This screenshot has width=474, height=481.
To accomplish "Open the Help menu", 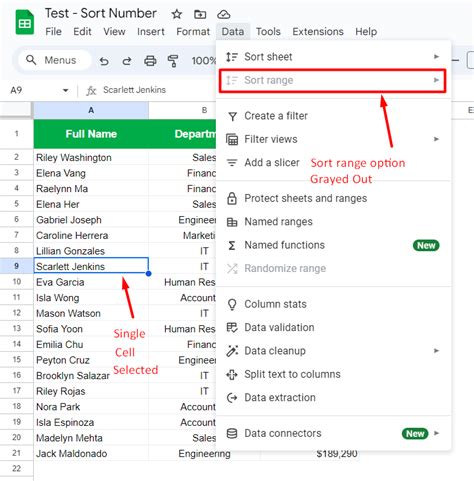I will [366, 32].
